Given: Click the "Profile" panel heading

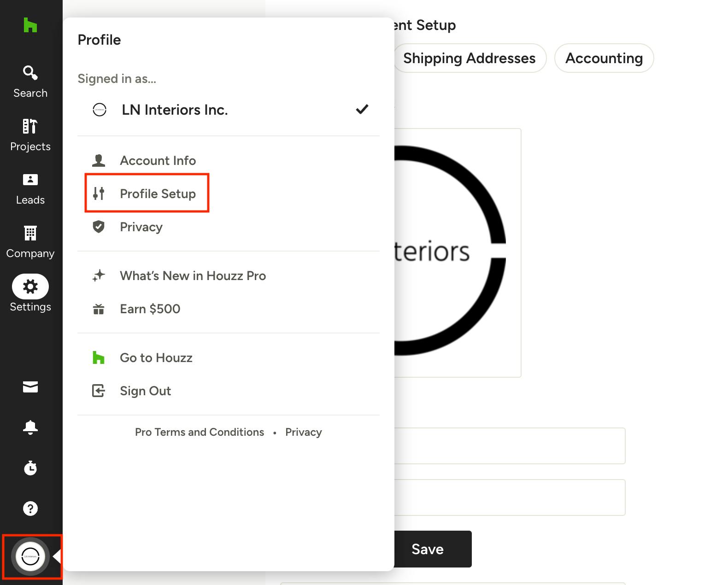Looking at the screenshot, I should (99, 40).
